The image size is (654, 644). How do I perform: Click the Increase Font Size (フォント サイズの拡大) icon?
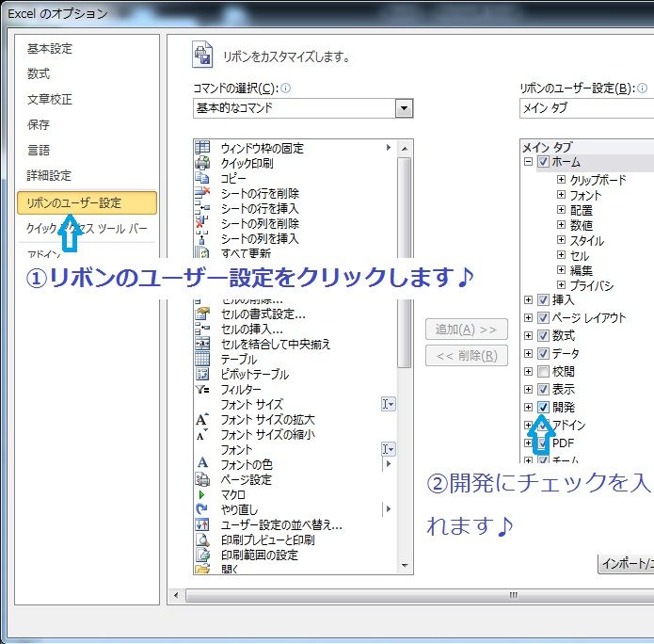click(202, 419)
